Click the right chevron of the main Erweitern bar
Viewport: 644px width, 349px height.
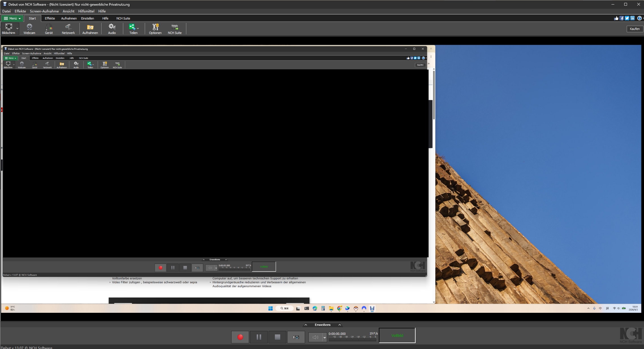pyautogui.click(x=340, y=325)
